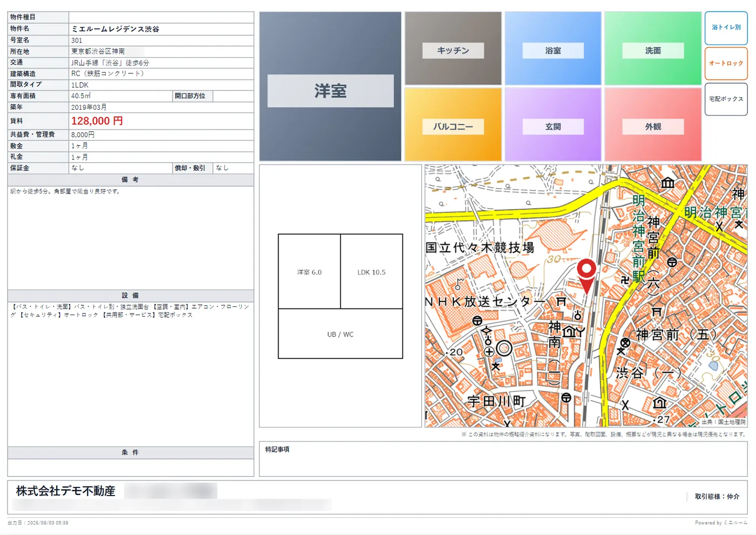Click the red location pin on the map
Screen dimensions: 756x535
click(586, 276)
